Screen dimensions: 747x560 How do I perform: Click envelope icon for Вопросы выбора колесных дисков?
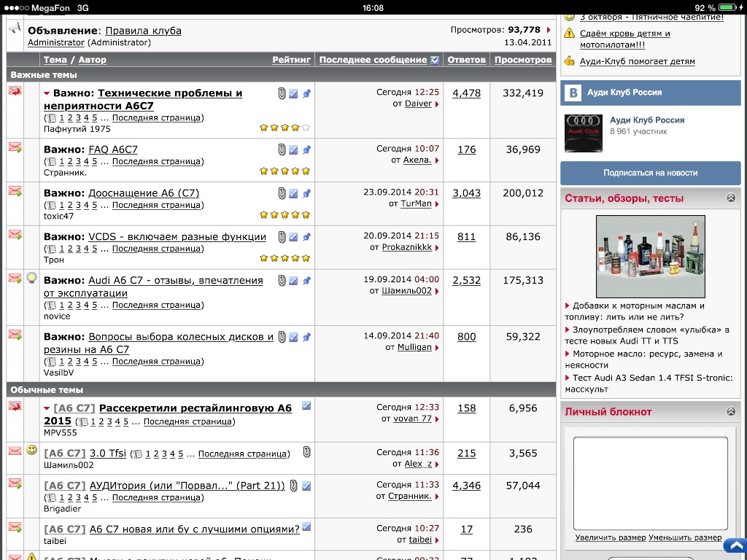pyautogui.click(x=15, y=335)
